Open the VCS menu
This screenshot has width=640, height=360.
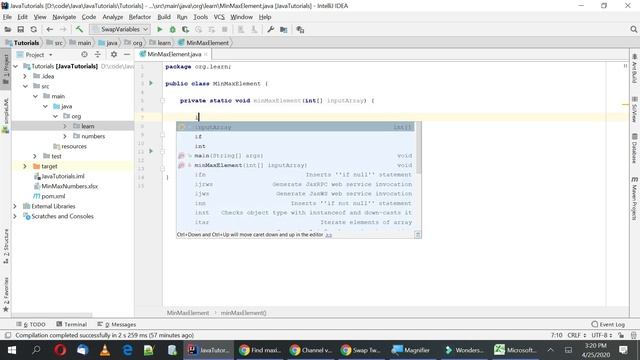tap(219, 17)
